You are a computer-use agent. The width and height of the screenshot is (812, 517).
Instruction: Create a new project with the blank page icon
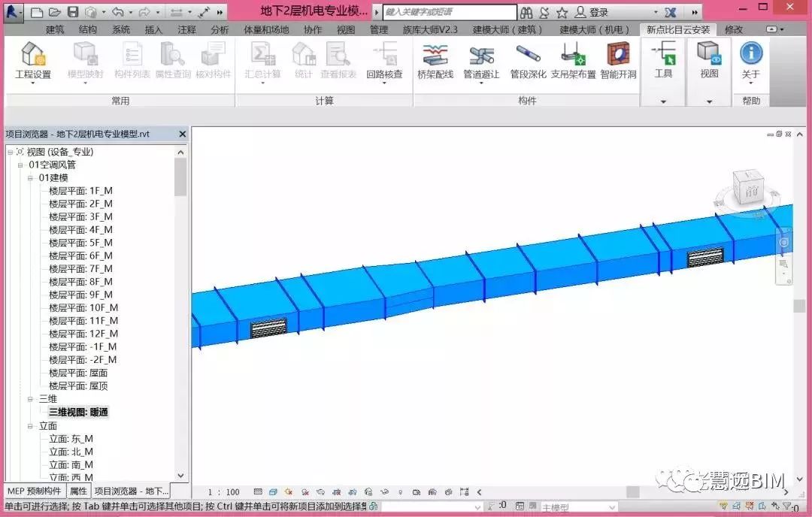(36, 12)
